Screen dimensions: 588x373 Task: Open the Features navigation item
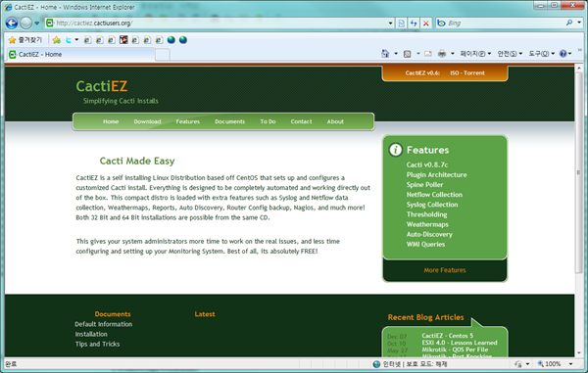coord(188,121)
